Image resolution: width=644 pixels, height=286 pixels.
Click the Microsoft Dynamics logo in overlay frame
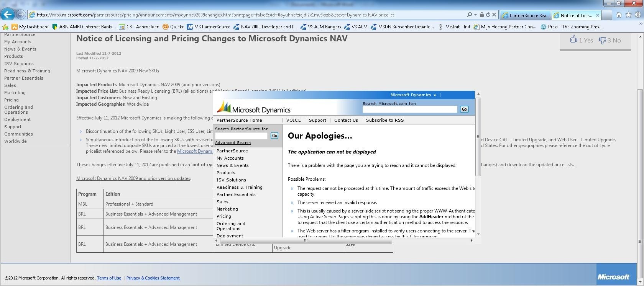pos(254,108)
